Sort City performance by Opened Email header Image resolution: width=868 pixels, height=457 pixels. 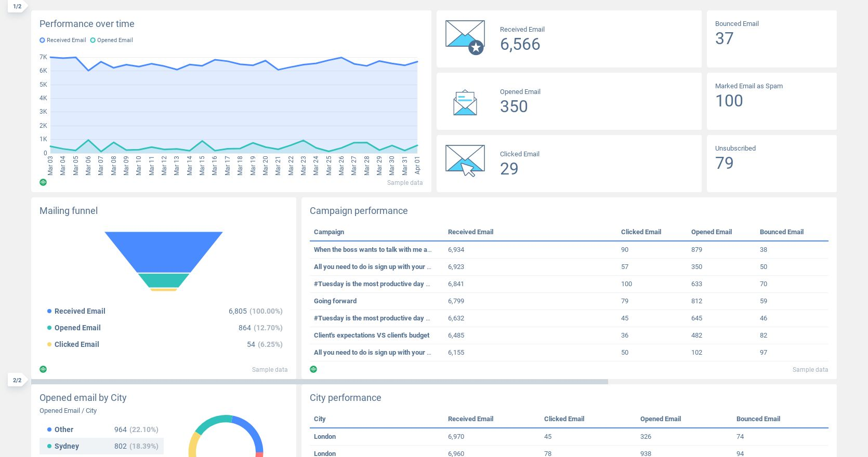(660, 419)
